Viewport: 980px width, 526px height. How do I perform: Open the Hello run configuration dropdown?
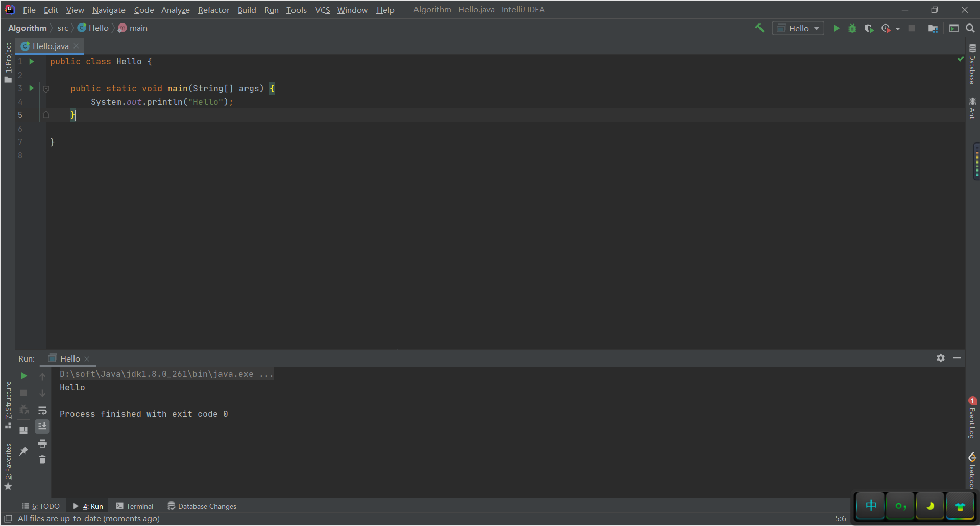[798, 28]
